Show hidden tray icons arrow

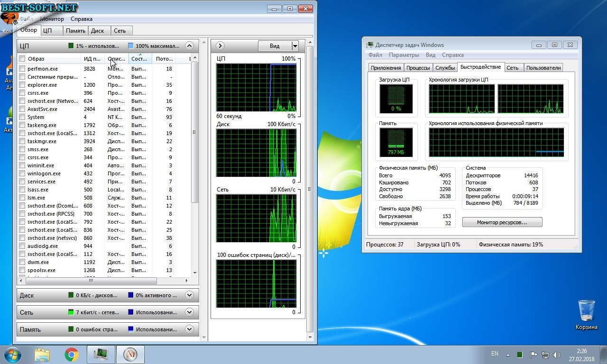coord(508,355)
